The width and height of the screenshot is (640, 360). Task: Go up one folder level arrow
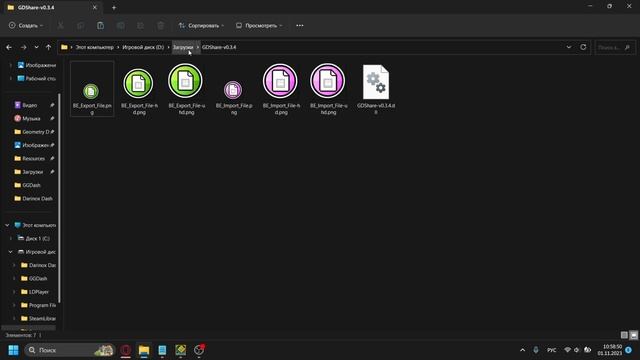coord(48,47)
